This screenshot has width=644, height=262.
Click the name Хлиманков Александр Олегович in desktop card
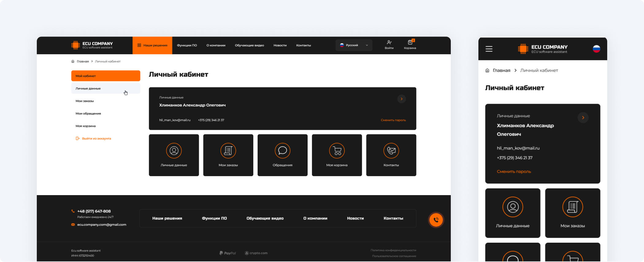click(192, 105)
